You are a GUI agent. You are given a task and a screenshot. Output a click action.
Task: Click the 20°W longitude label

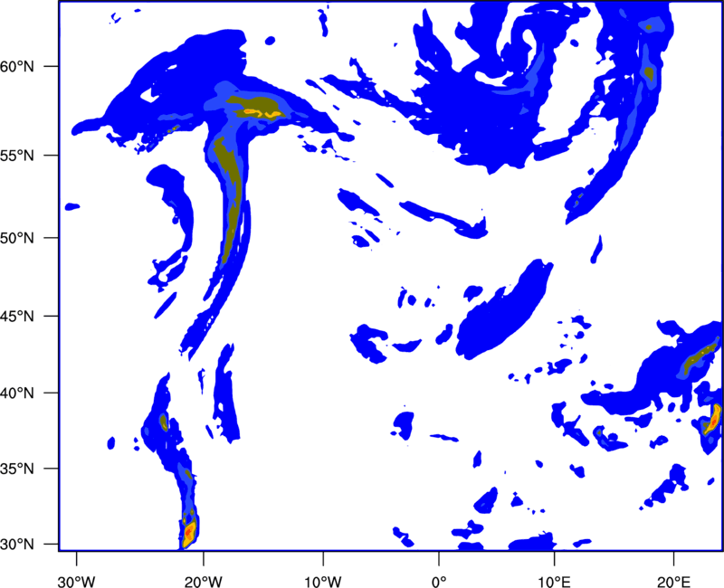click(x=203, y=582)
